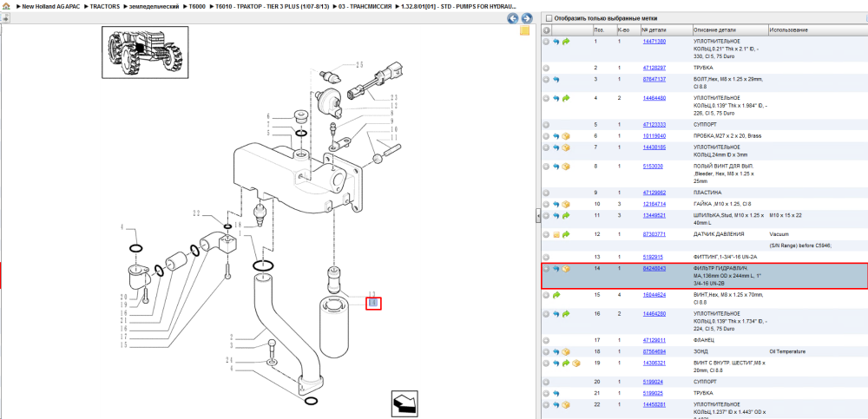This screenshot has width=868, height=419.
Task: Open part number link 5192915
Action: tap(652, 258)
